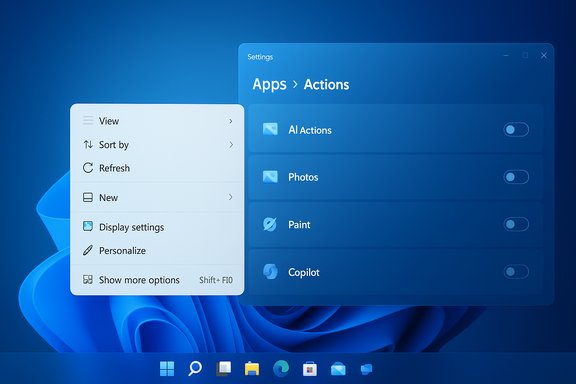The width and height of the screenshot is (576, 384).
Task: Click the AI Actions app icon in Settings
Action: [270, 129]
